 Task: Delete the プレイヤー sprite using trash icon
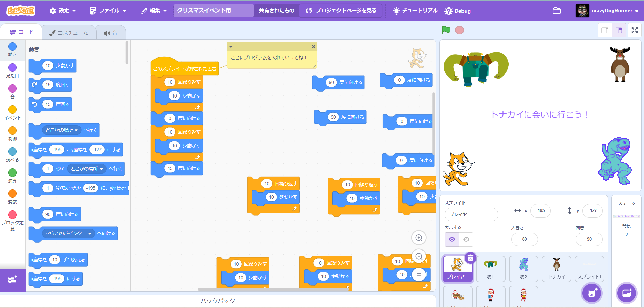coord(470,258)
